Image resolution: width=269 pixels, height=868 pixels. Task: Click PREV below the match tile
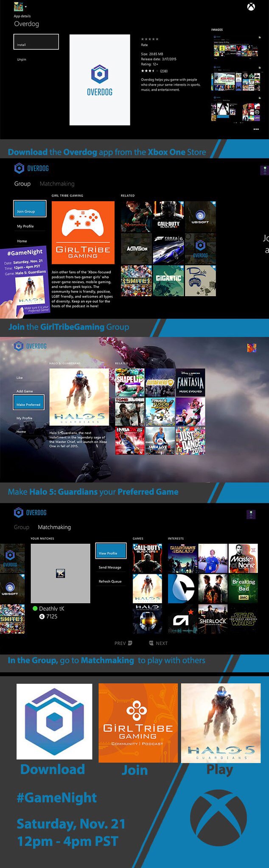[123, 643]
